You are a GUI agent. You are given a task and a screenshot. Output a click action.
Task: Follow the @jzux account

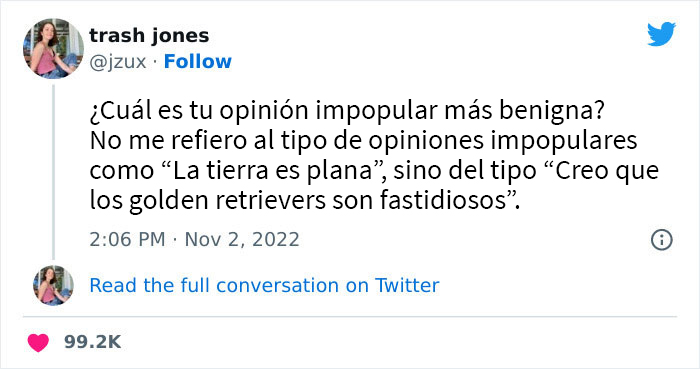[x=198, y=62]
